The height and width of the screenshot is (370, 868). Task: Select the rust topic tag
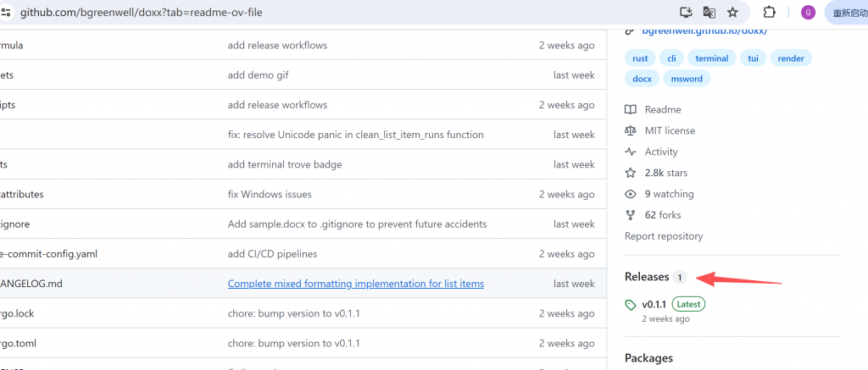(640, 58)
